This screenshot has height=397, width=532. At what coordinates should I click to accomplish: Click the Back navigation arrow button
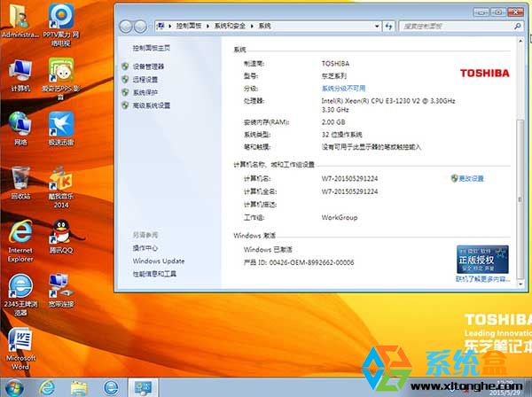click(x=126, y=27)
